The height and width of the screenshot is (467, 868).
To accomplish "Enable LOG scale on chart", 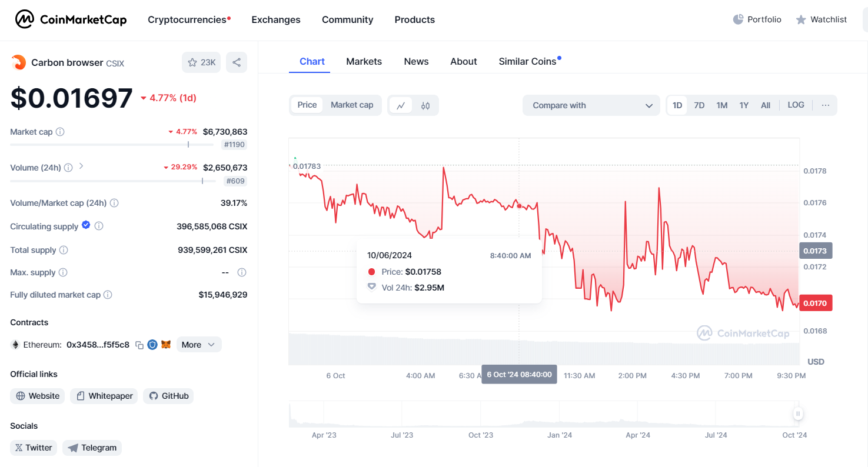I will (796, 105).
